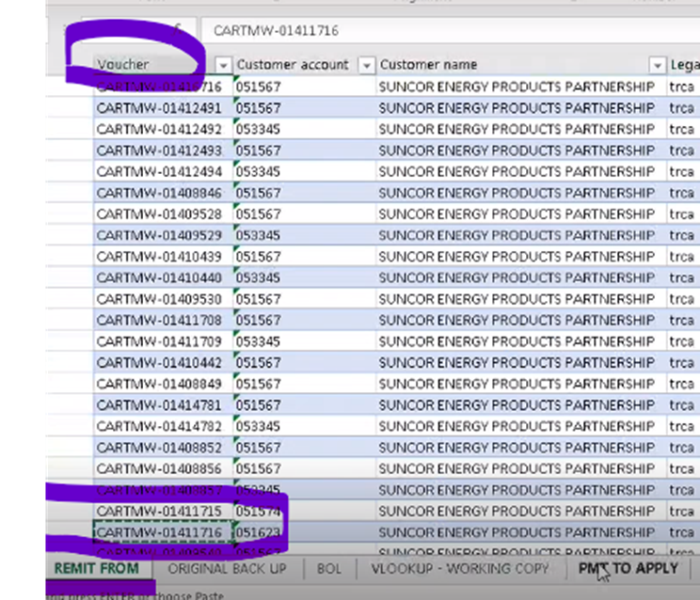Select voucher cell CARTMW-01411708
The height and width of the screenshot is (600, 700).
pyautogui.click(x=164, y=320)
